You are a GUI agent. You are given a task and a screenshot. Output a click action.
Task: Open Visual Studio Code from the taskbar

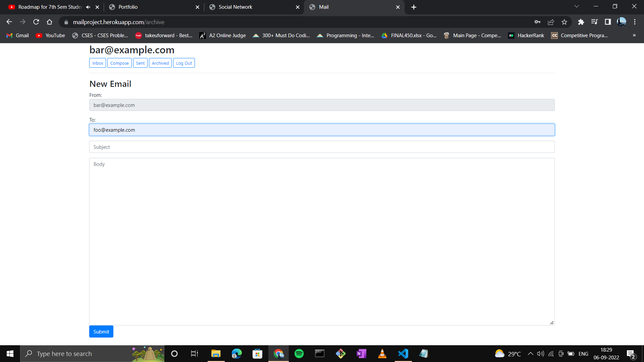(x=403, y=353)
